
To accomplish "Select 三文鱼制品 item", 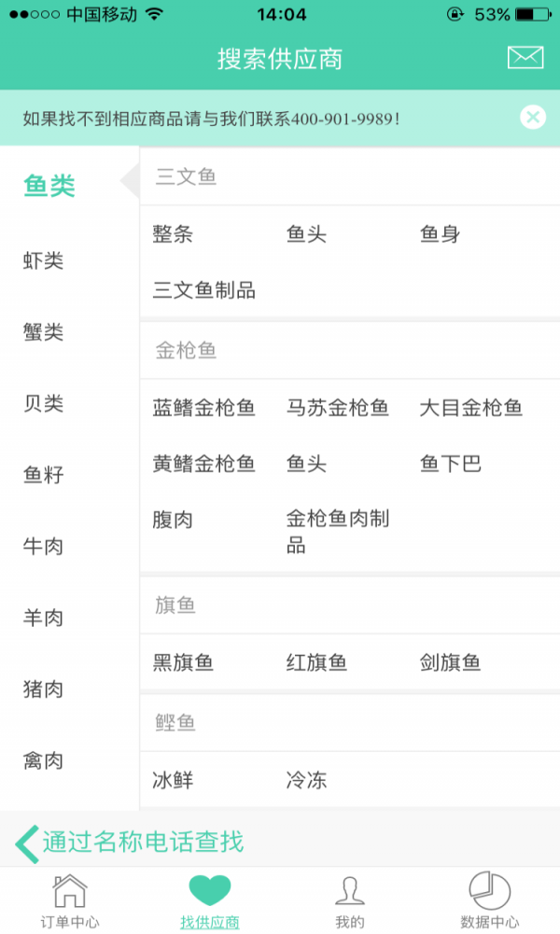I will [204, 290].
